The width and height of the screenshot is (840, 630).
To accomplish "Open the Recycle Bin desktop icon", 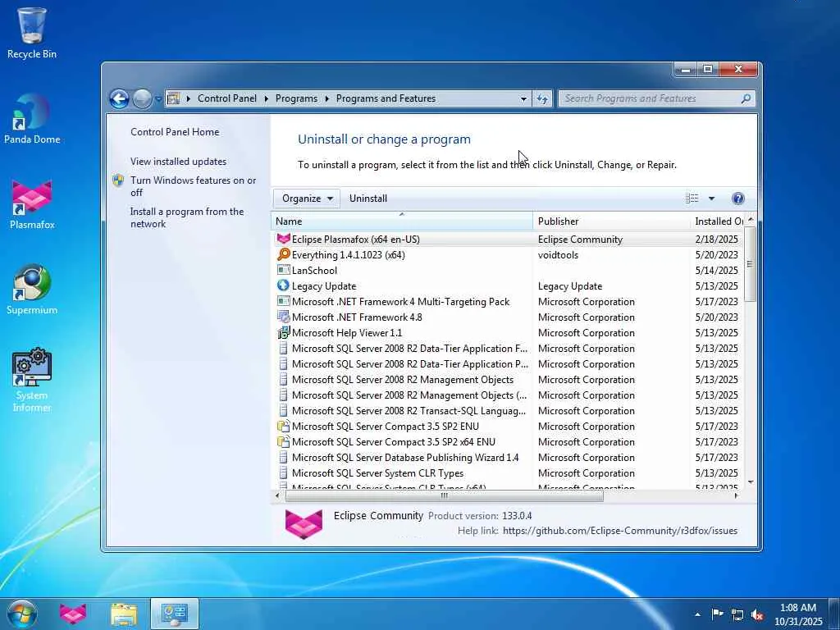I will pos(32,33).
